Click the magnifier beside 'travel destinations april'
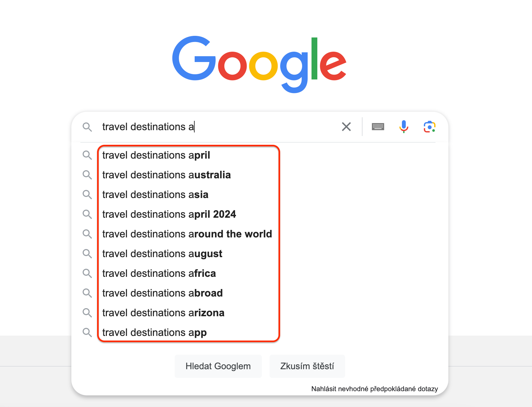The height and width of the screenshot is (407, 532). coord(87,155)
